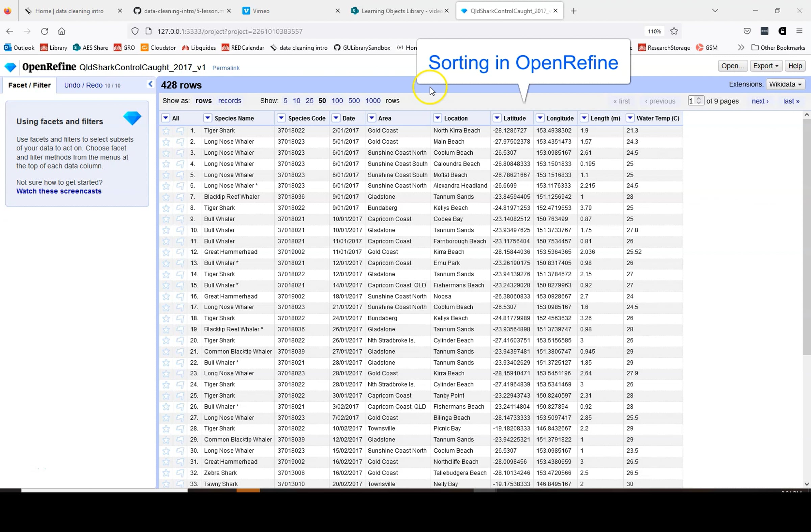Screen dimensions: 811x532
Task: Click the OpenRefine diamond logo
Action: coord(10,67)
